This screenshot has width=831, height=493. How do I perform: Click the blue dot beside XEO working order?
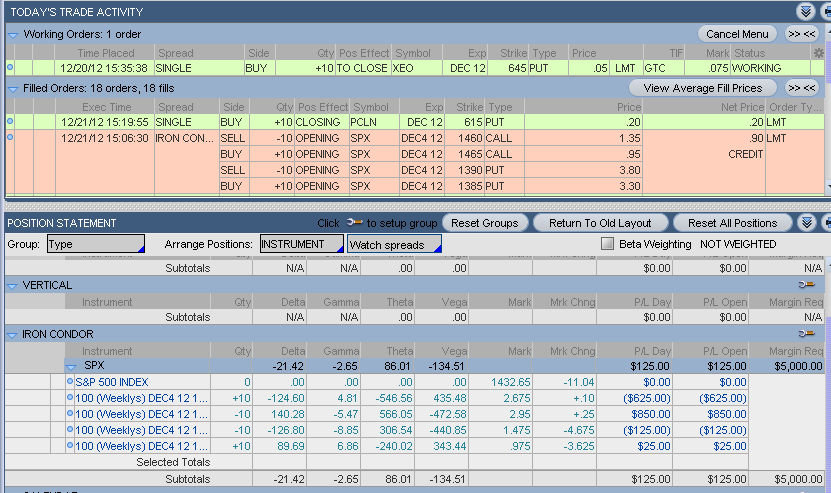(x=11, y=68)
